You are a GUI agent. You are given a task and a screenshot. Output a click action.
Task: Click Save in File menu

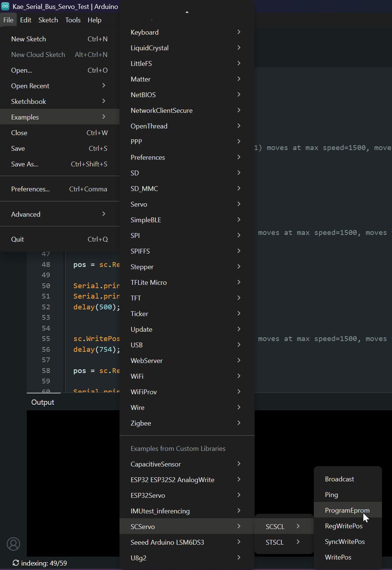(x=60, y=149)
